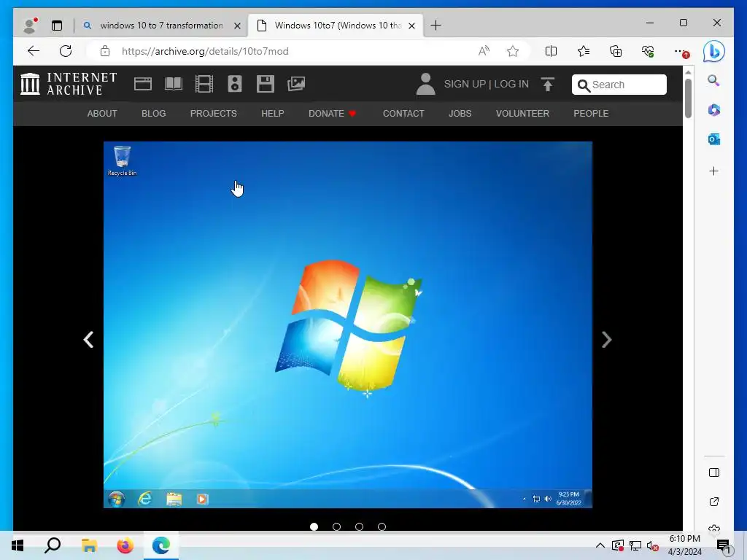Open Read aloud icon in address bar
The width and height of the screenshot is (747, 560).
[484, 51]
